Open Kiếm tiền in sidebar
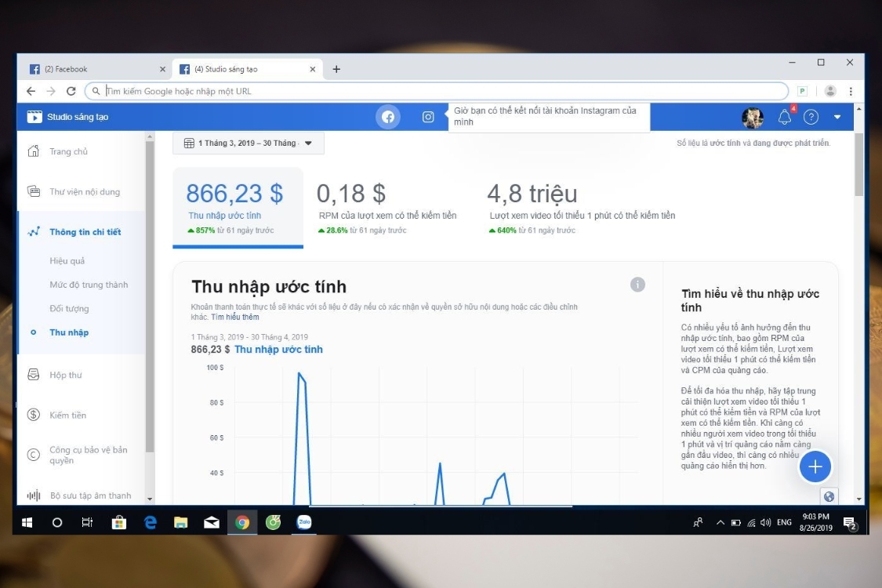Image resolution: width=882 pixels, height=588 pixels. pyautogui.click(x=67, y=416)
